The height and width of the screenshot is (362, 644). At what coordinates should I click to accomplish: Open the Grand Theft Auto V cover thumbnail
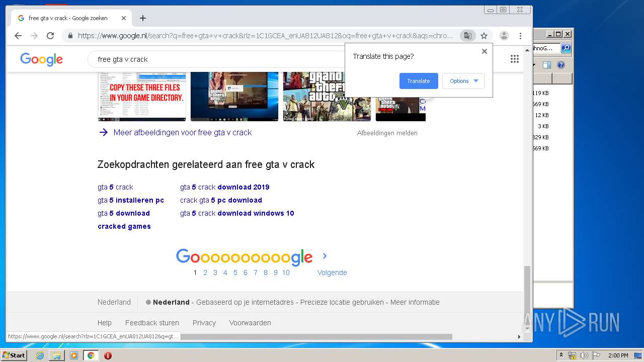point(327,97)
